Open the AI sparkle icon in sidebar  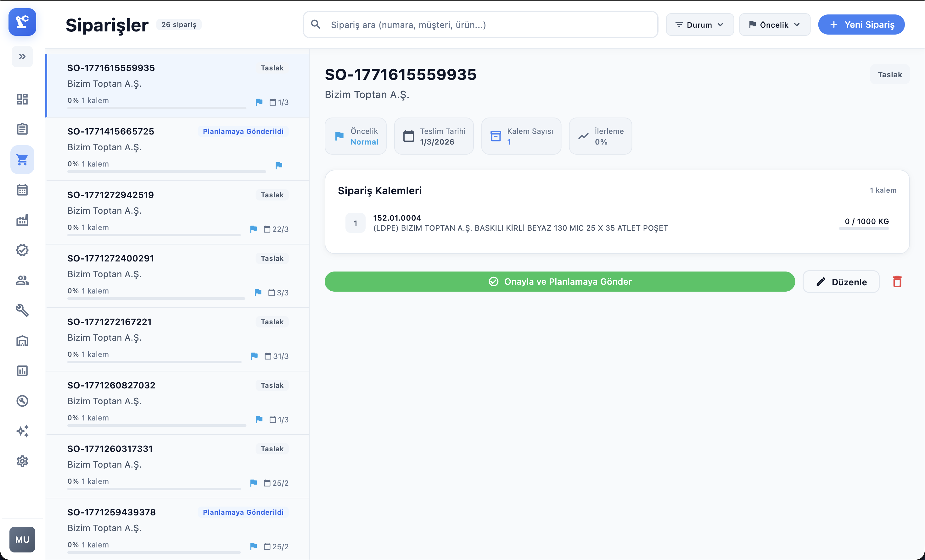pos(22,431)
